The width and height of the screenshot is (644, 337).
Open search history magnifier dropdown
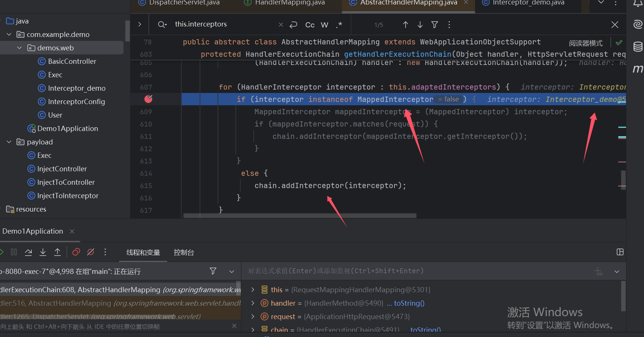coord(162,25)
